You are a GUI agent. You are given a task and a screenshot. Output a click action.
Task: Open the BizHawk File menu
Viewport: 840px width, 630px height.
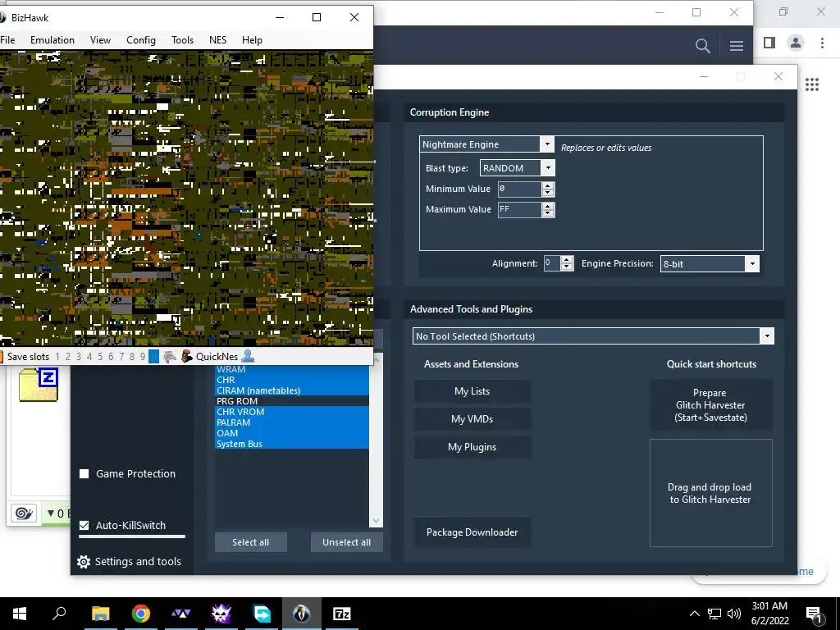pyautogui.click(x=7, y=40)
